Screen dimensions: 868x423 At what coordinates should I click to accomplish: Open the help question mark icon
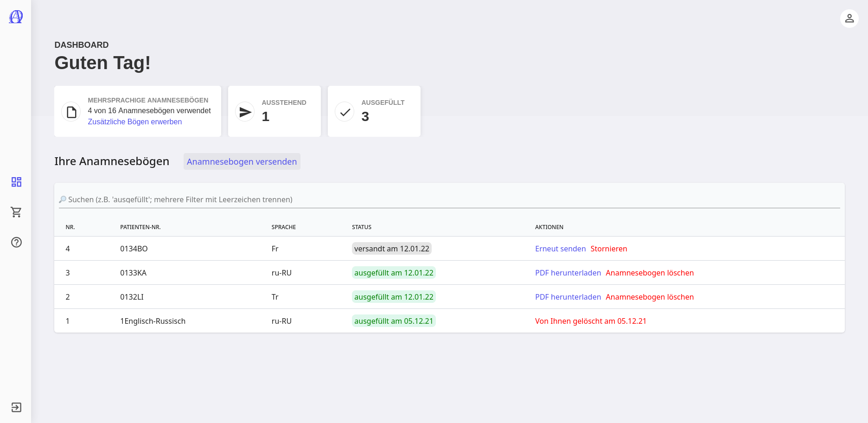pos(16,242)
